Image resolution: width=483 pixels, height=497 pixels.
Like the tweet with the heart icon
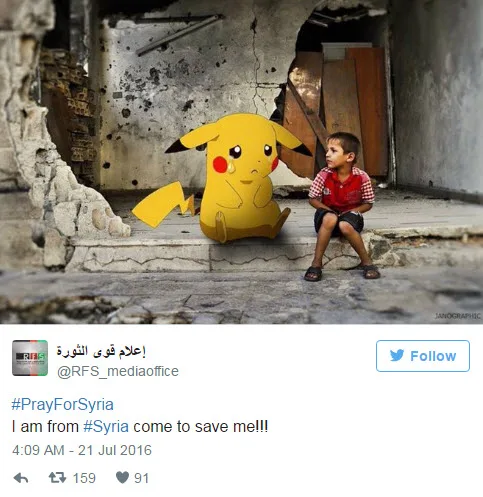(122, 478)
